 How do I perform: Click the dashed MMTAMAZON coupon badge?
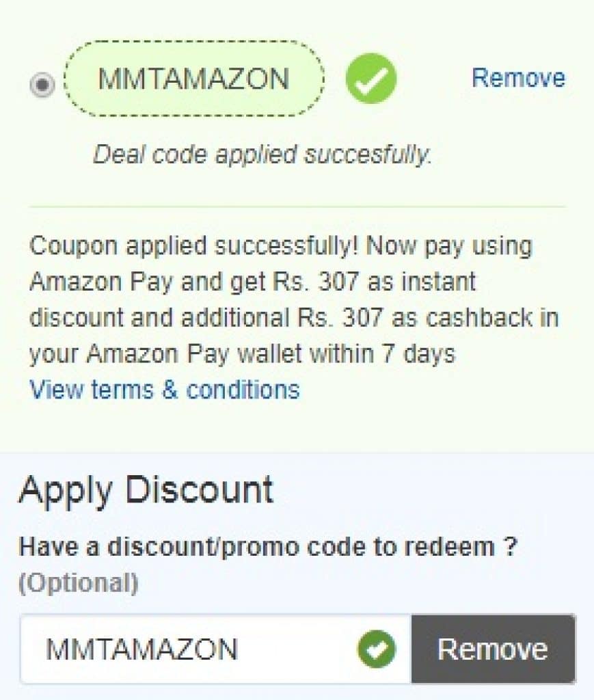coord(195,79)
